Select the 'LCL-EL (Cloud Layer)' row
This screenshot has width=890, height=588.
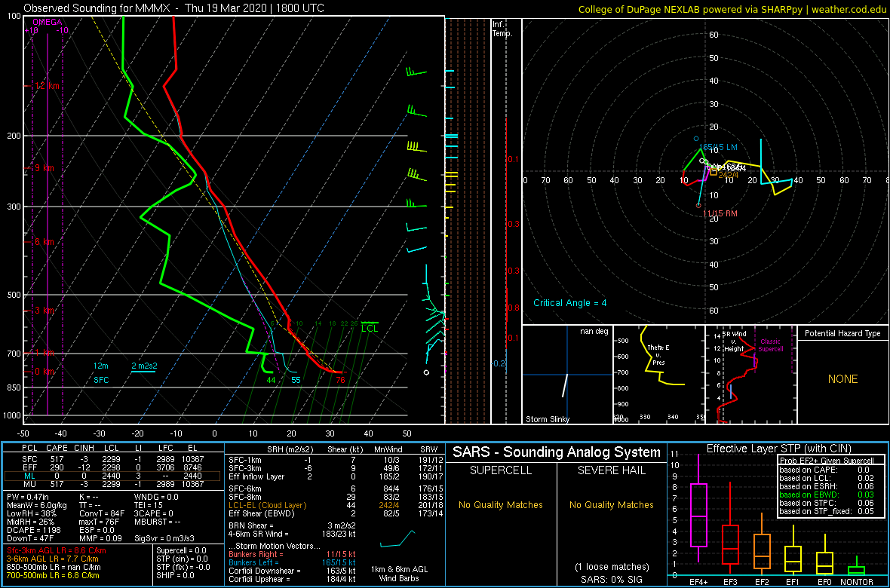335,504
